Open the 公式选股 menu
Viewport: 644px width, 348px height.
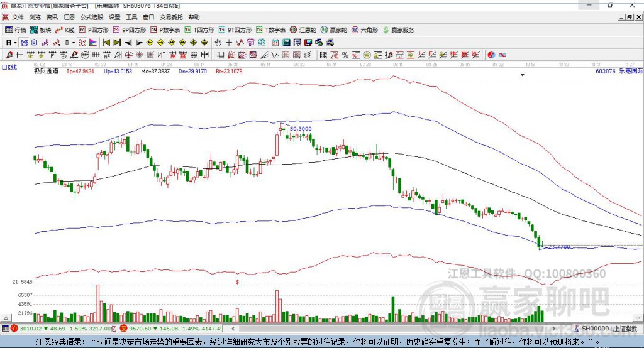point(92,17)
